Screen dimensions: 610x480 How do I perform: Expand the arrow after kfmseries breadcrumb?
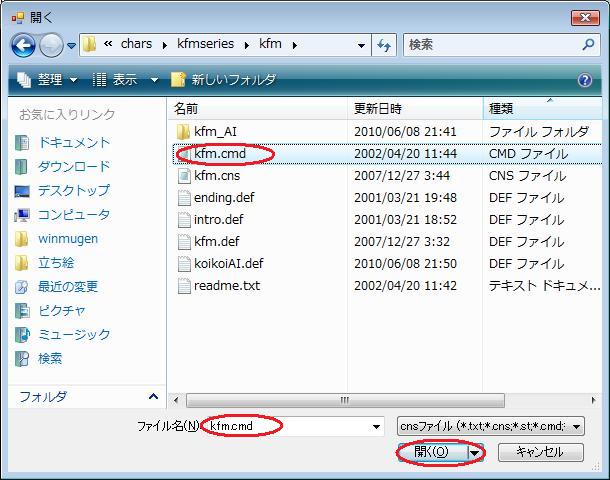click(x=247, y=45)
